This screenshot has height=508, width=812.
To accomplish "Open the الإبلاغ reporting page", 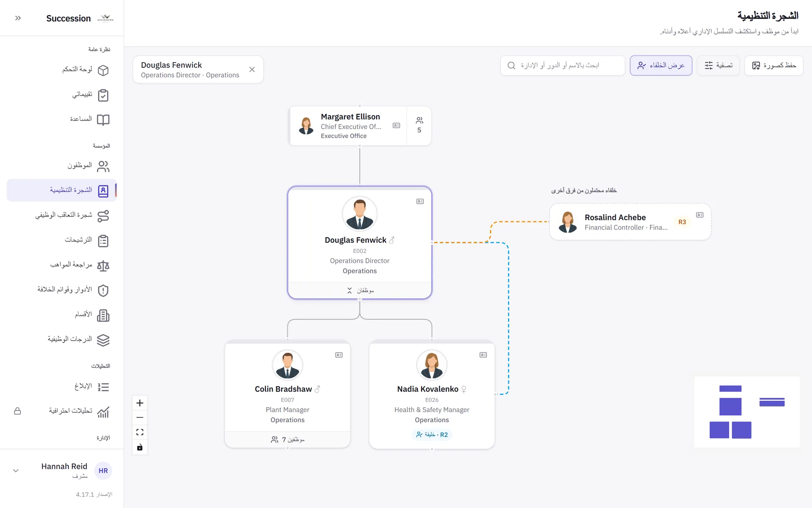I will tap(62, 386).
